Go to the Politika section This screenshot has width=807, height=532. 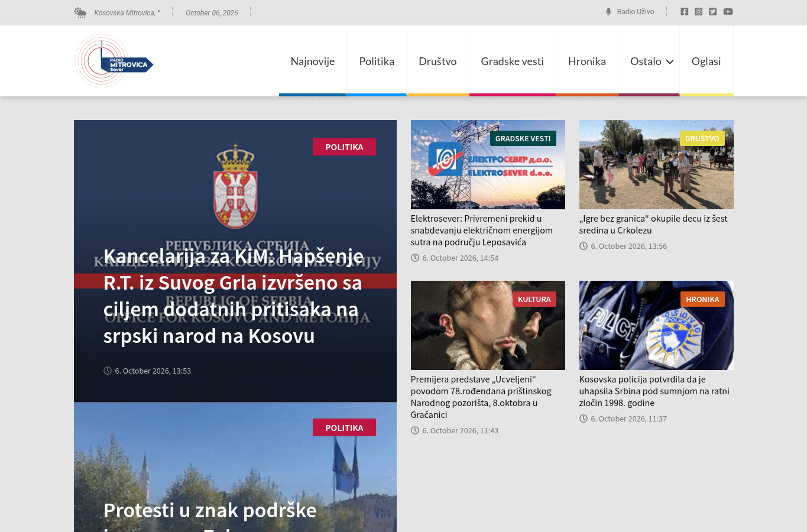377,61
